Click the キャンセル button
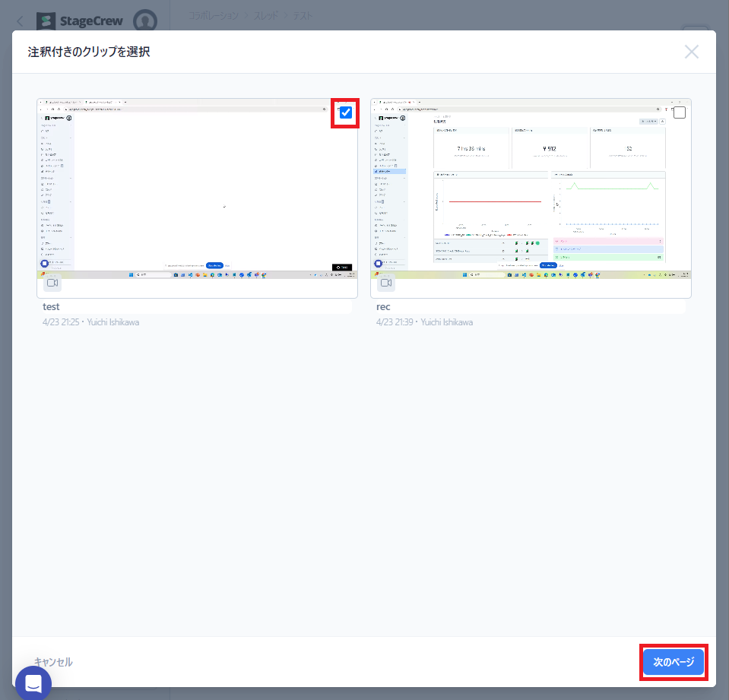 53,662
